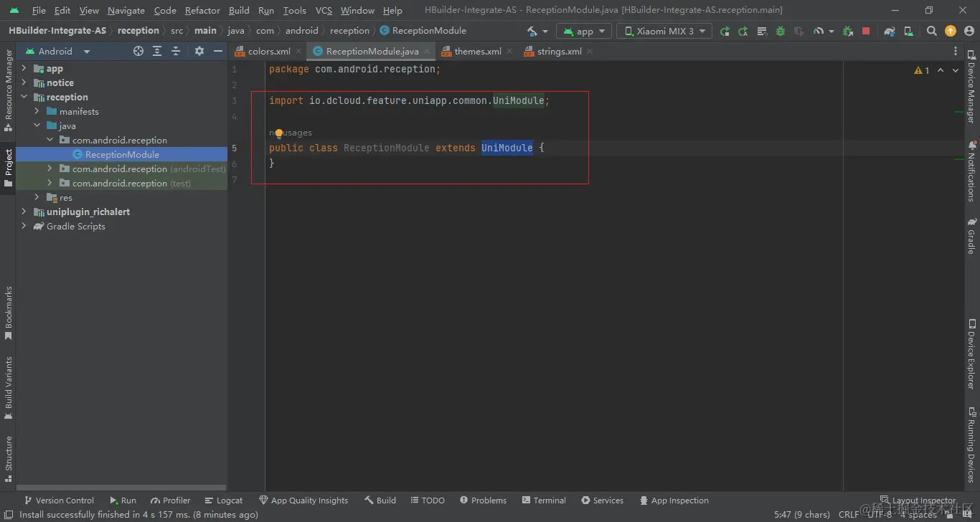
Task: Click the 5:47 caret position status
Action: [x=801, y=515]
